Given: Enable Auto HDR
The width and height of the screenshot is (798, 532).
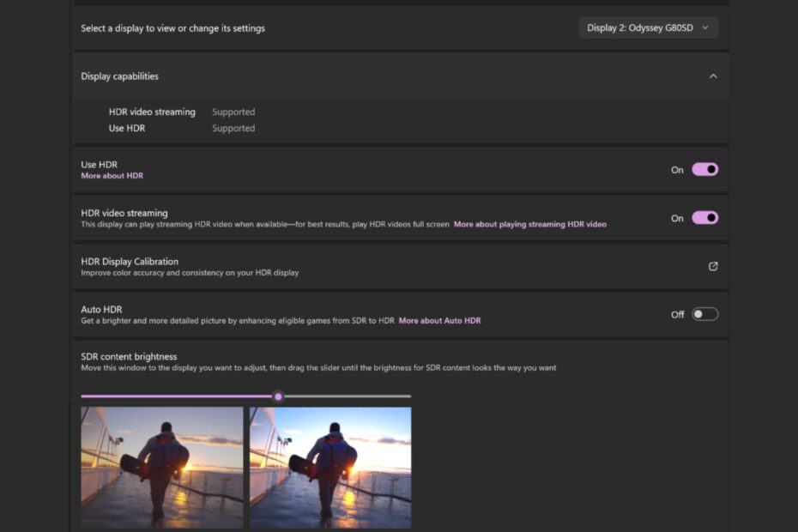Looking at the screenshot, I should pyautogui.click(x=704, y=314).
